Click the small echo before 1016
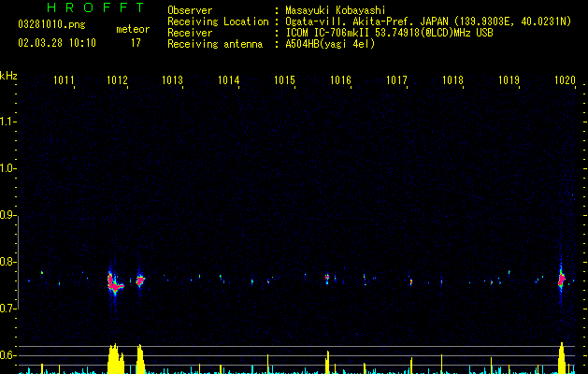 (x=327, y=279)
